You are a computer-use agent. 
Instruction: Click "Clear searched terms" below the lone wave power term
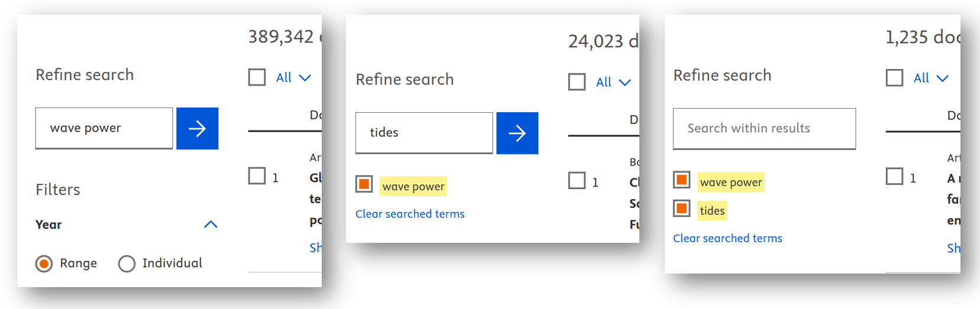[x=410, y=214]
